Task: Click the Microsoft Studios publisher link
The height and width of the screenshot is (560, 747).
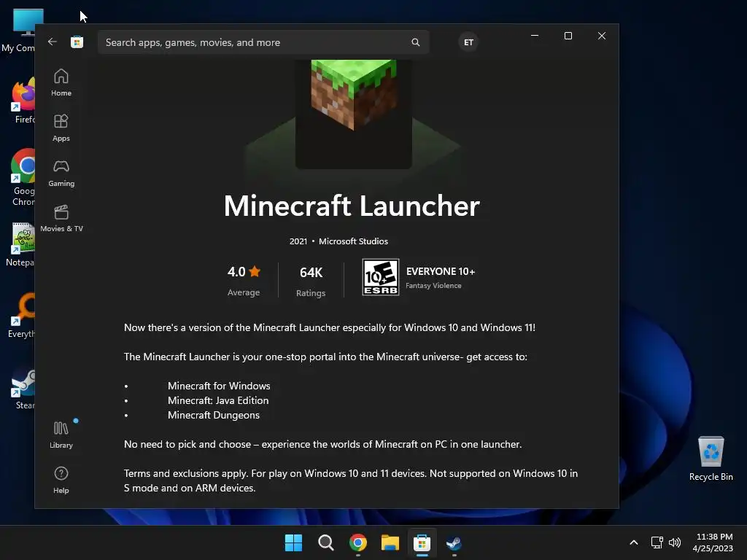Action: pyautogui.click(x=354, y=241)
